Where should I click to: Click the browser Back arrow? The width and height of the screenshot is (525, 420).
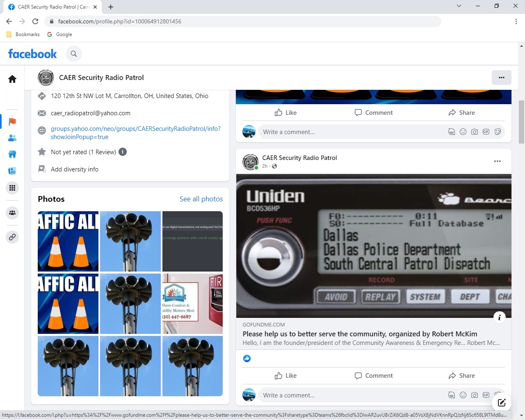tap(9, 21)
